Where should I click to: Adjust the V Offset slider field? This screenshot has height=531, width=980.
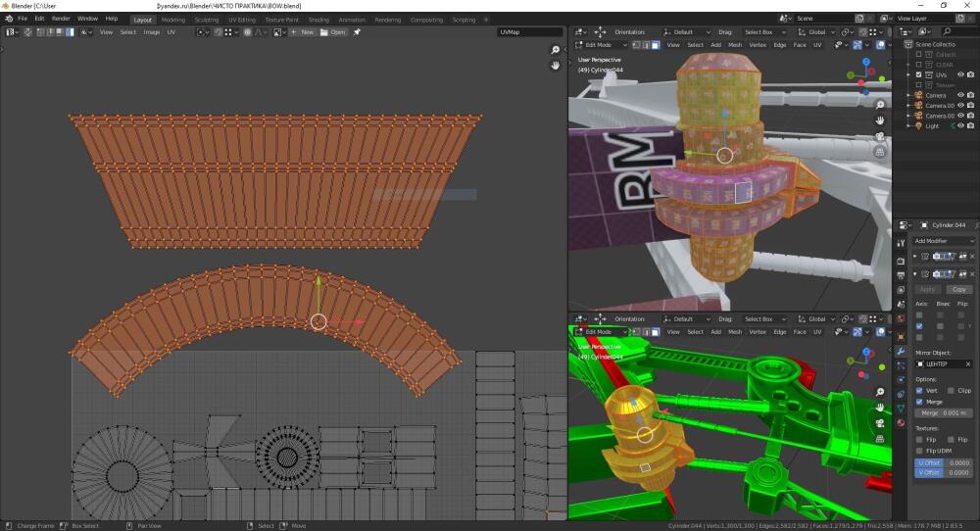click(x=943, y=473)
